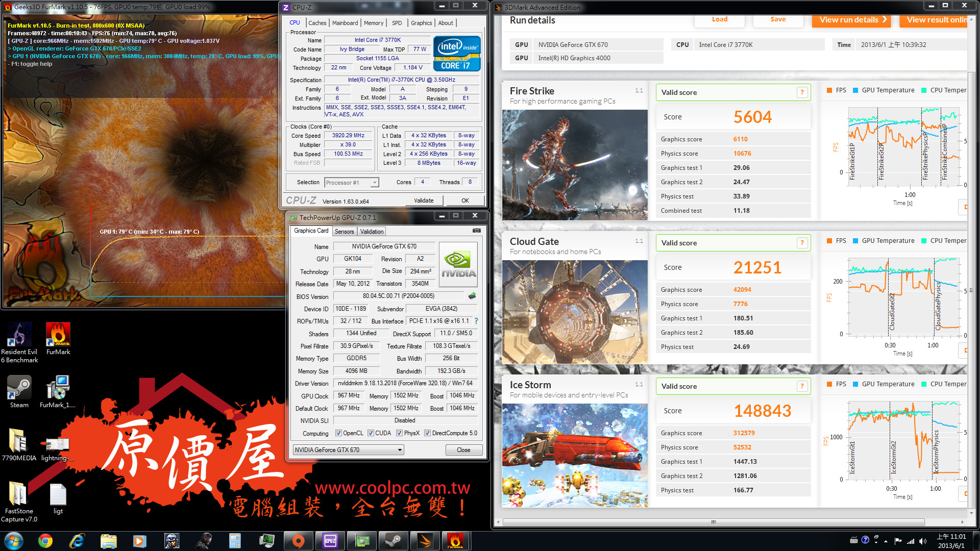Click the 3DMark horizontal scrollbar

click(713, 522)
